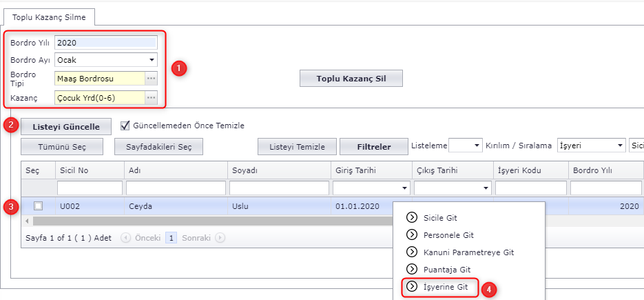Check the row checkbox for U002
Image resolution: width=644 pixels, height=300 pixels.
tap(38, 206)
